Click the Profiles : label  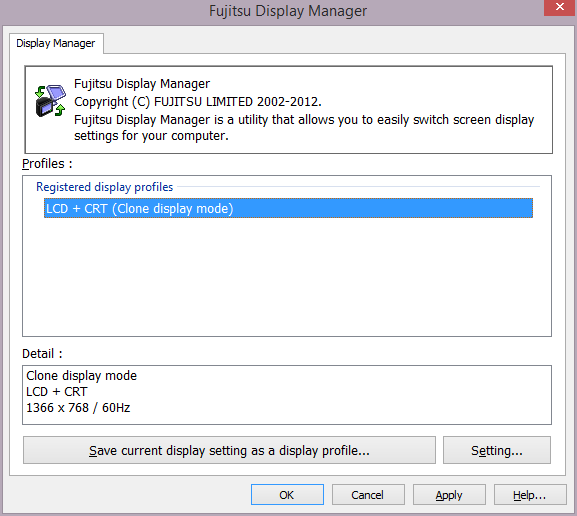[x=47, y=163]
